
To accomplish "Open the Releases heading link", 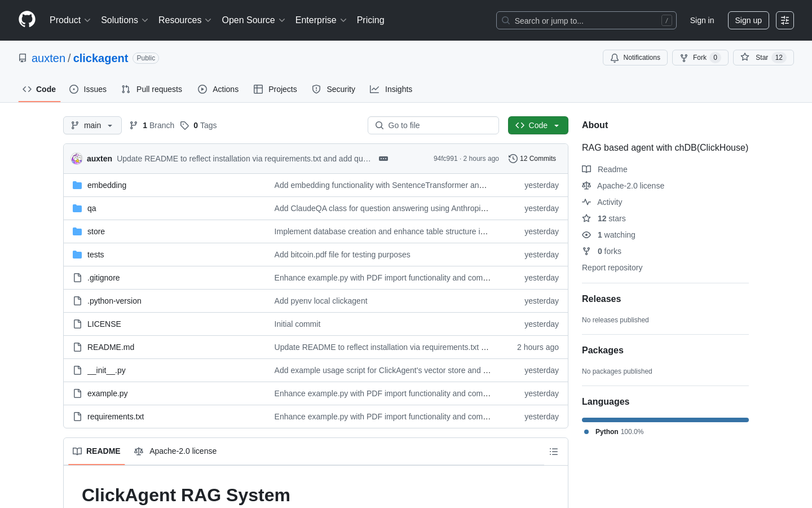I will point(601,299).
